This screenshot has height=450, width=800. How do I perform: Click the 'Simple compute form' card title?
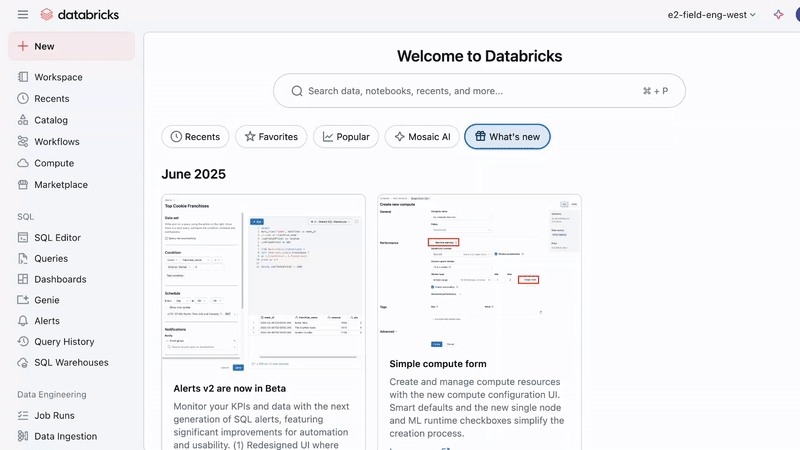tap(438, 364)
